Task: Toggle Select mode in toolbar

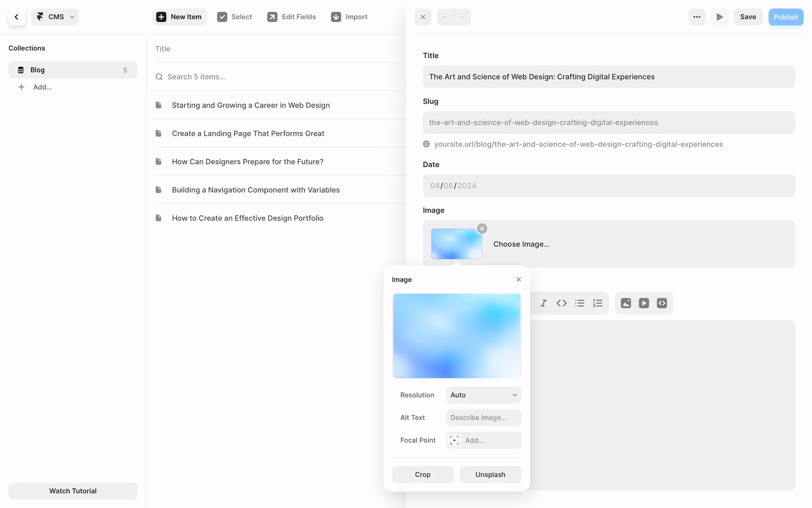Action: tap(235, 17)
